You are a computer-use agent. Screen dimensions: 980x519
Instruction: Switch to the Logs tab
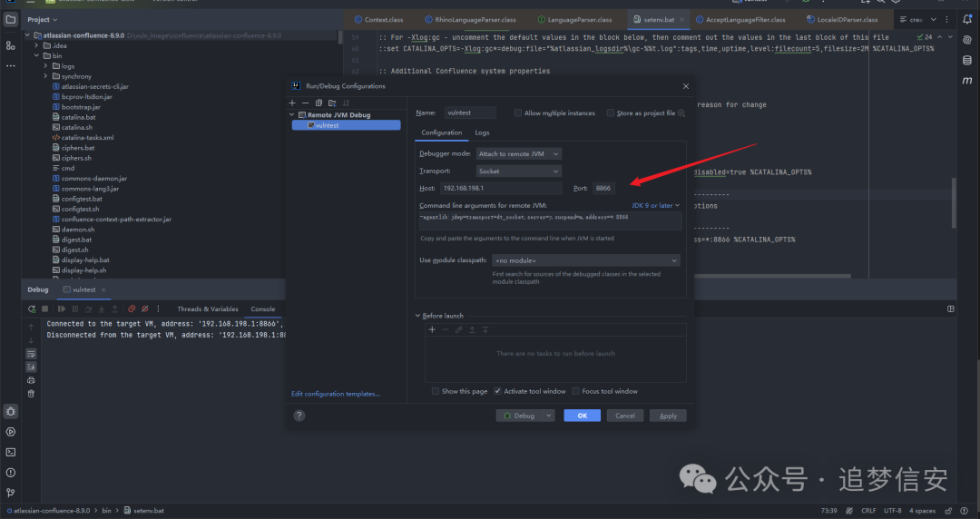click(x=482, y=132)
